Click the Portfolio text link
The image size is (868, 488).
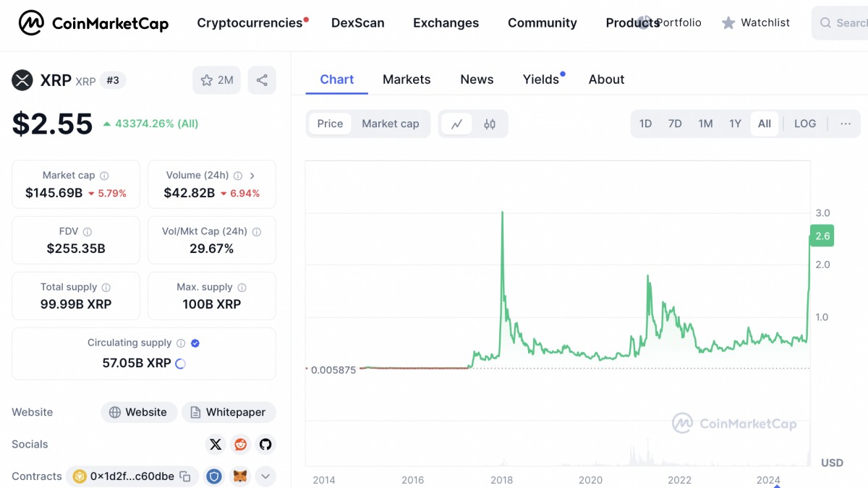pyautogui.click(x=678, y=23)
